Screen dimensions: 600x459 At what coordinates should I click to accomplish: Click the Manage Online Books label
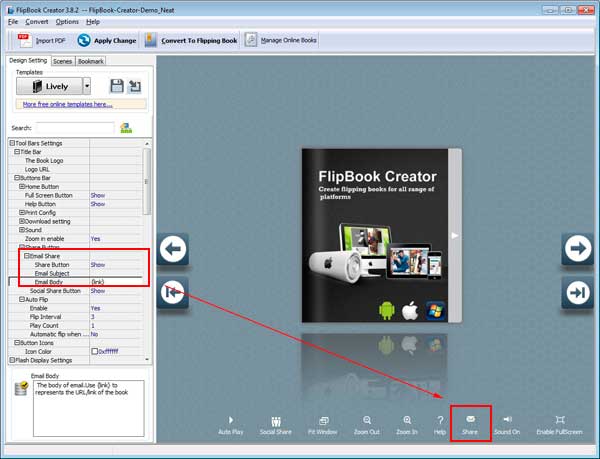pyautogui.click(x=289, y=40)
